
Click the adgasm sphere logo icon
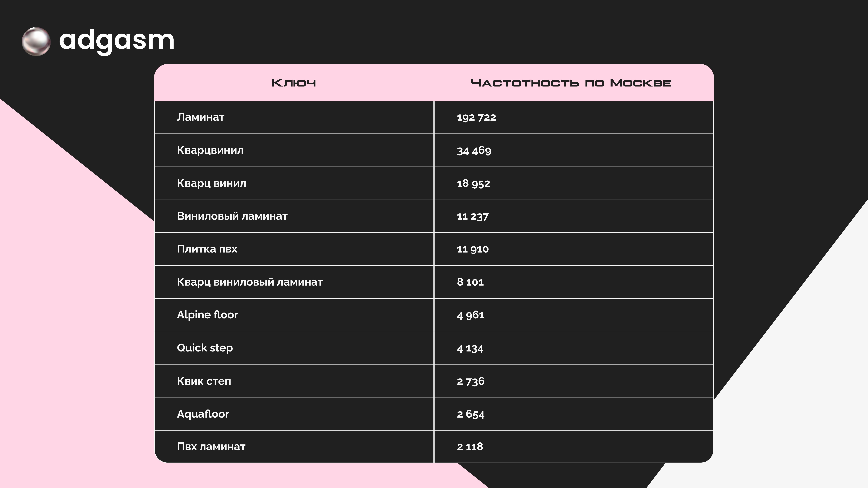pyautogui.click(x=36, y=41)
